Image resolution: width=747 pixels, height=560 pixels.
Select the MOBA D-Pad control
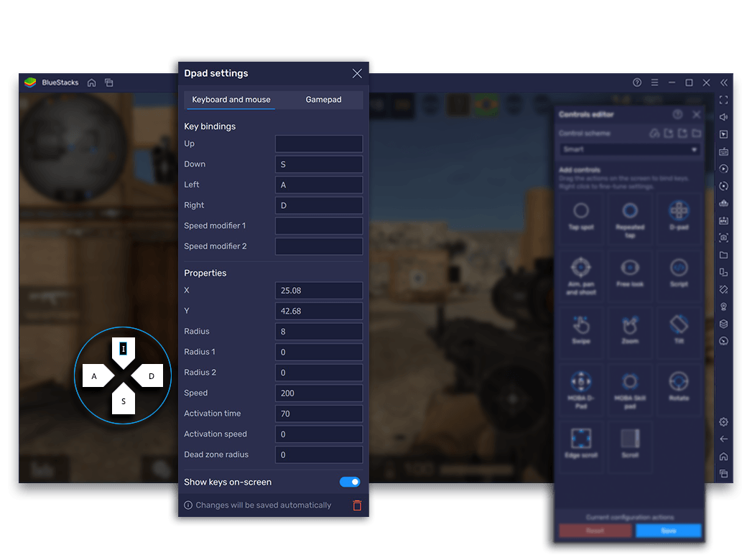(581, 390)
